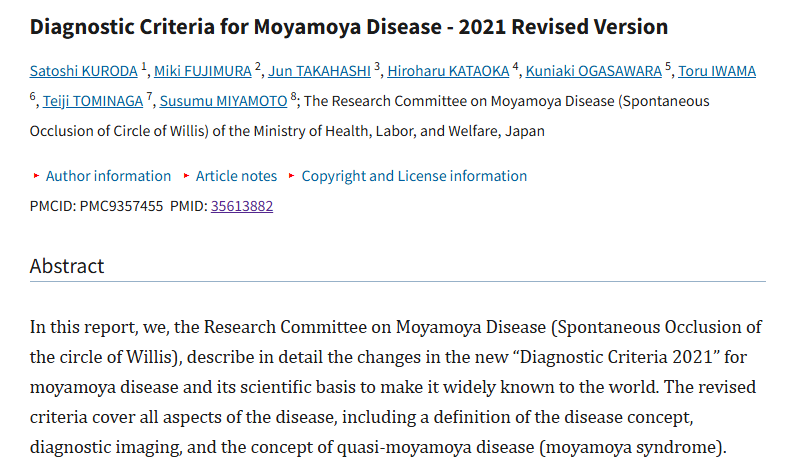
Task: Open Kuniaki OGASAWARA author link
Action: [x=592, y=71]
